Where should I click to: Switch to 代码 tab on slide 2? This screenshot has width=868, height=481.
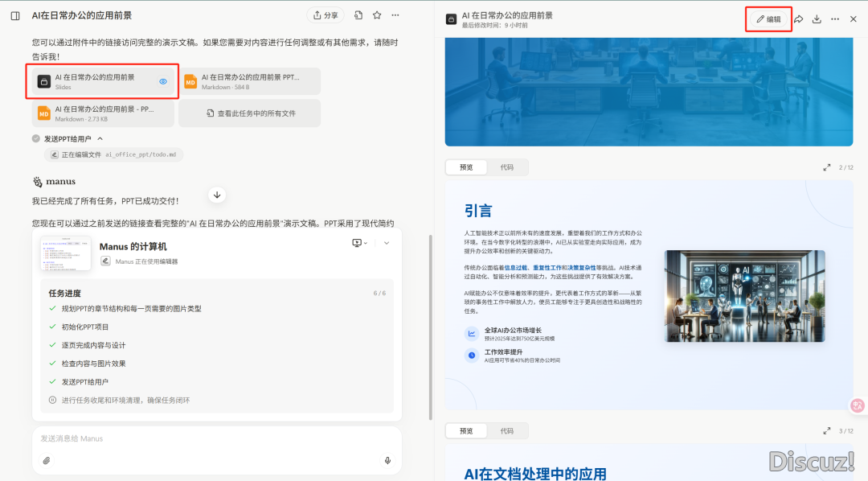(506, 167)
